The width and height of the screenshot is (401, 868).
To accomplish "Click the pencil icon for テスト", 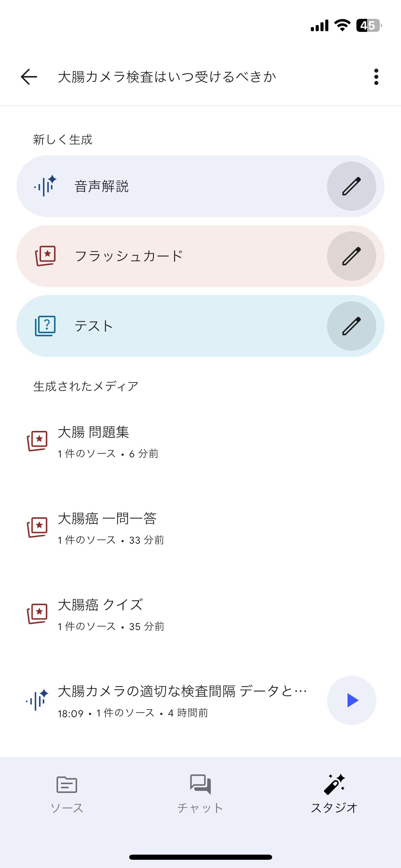I will (351, 326).
